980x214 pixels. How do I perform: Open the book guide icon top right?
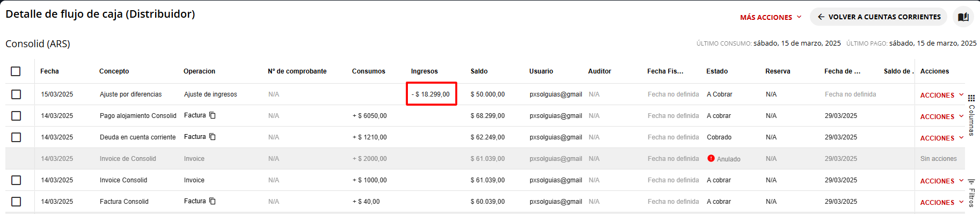click(x=963, y=17)
